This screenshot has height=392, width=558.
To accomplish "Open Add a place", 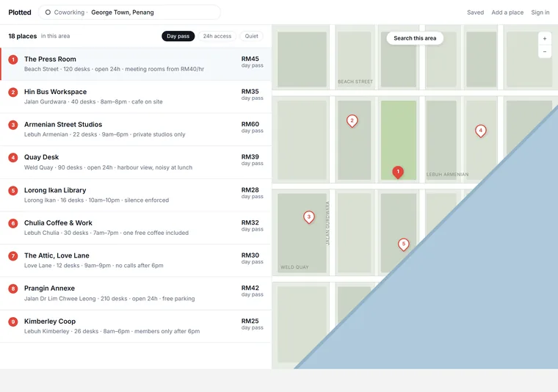I will (x=507, y=12).
